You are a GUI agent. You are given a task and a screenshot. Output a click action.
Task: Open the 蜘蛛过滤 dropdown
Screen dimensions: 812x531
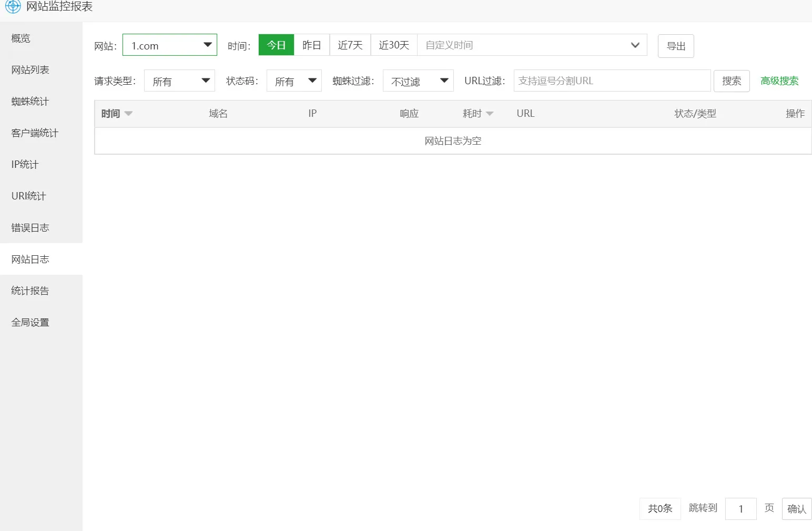point(418,81)
